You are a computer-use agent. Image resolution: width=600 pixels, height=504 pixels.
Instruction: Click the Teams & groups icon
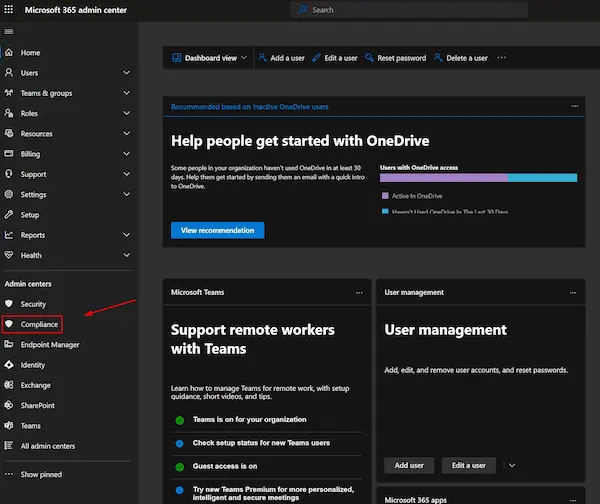click(9, 93)
